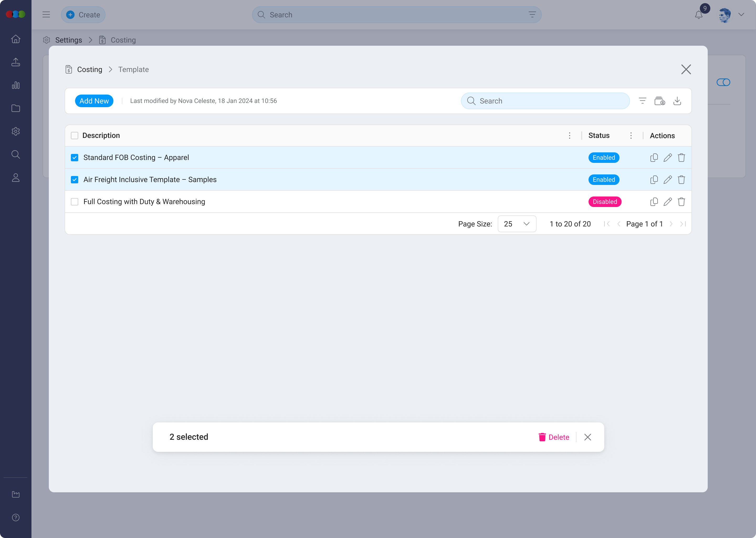Open the Status column three-dot menu
Image resolution: width=756 pixels, height=538 pixels.
[x=631, y=136]
